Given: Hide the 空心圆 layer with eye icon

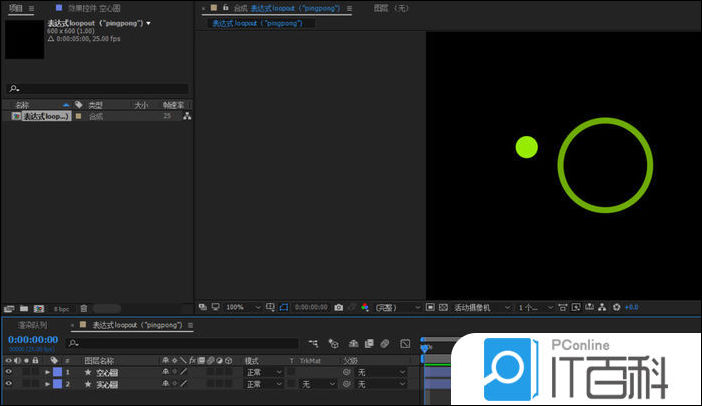Looking at the screenshot, I should click(x=9, y=372).
